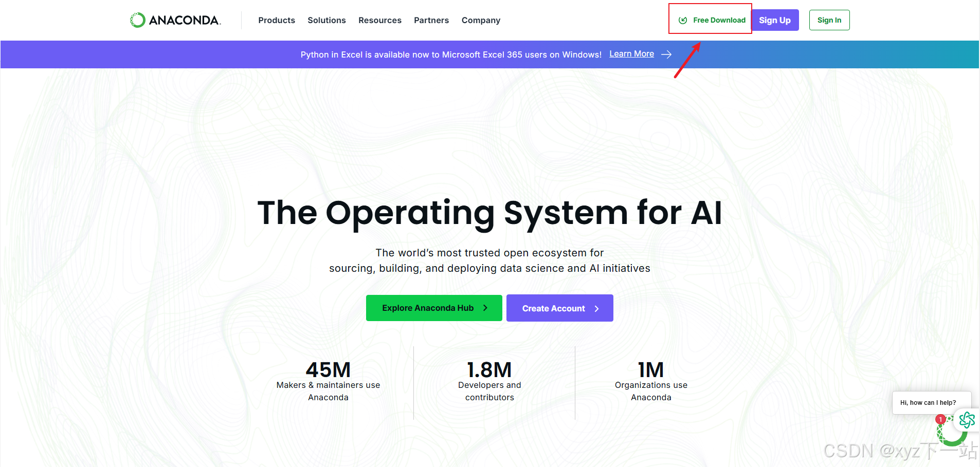Screen dimensions: 980x467
Task: Open the Resources menu
Action: point(380,20)
